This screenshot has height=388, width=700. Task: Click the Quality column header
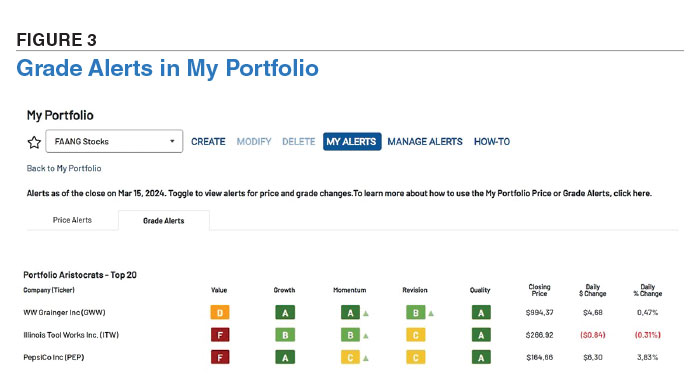(480, 290)
